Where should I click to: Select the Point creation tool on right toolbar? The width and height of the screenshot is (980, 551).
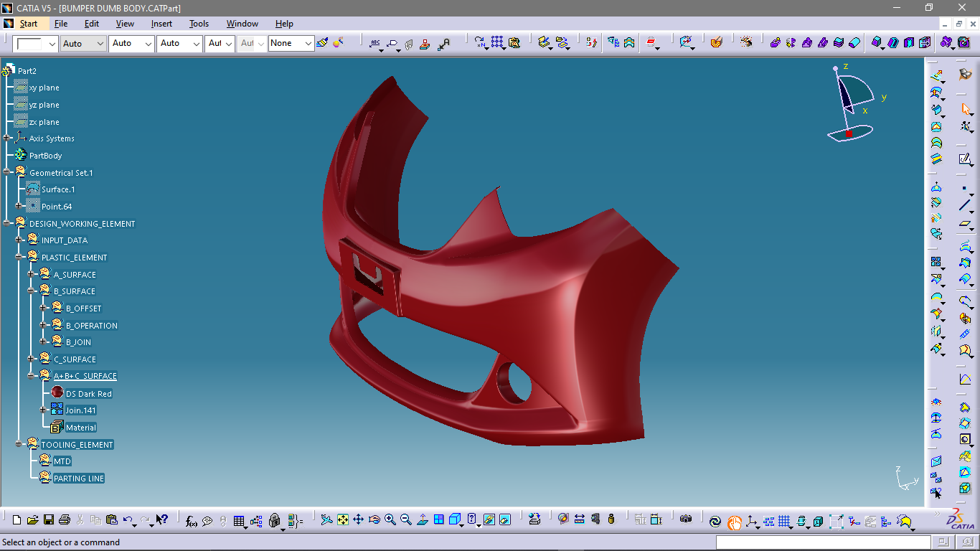click(964, 188)
